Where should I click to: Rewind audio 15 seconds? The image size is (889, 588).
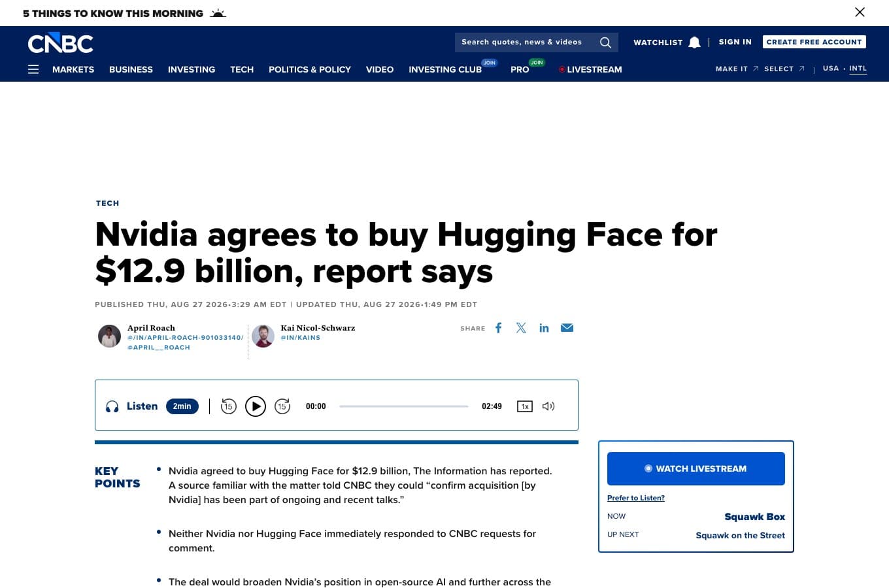pyautogui.click(x=228, y=406)
